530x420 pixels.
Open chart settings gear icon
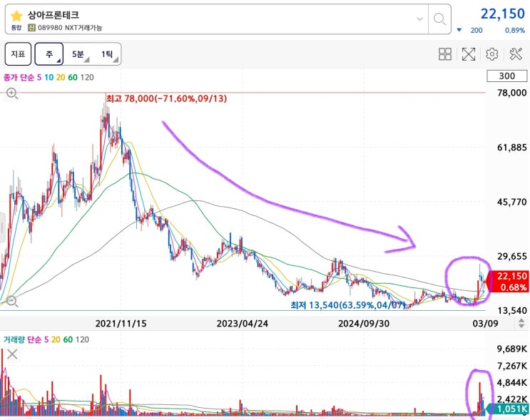click(491, 54)
